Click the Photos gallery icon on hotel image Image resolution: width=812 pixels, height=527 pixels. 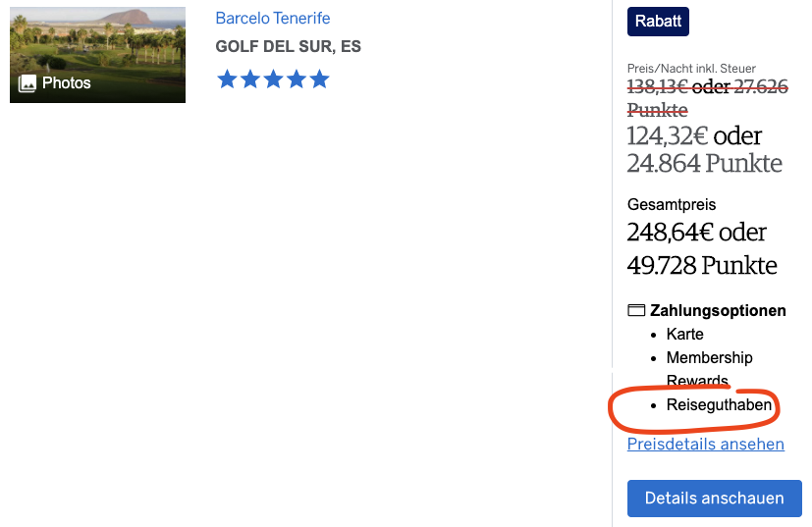click(x=27, y=83)
